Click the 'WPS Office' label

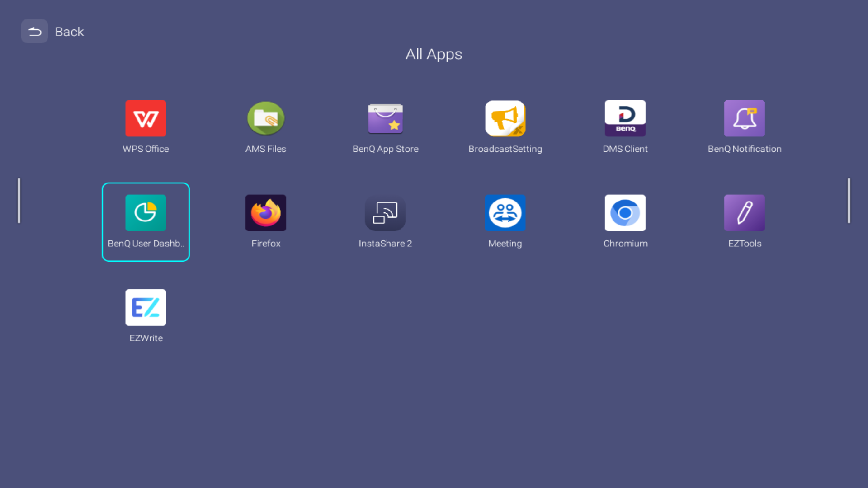146,149
